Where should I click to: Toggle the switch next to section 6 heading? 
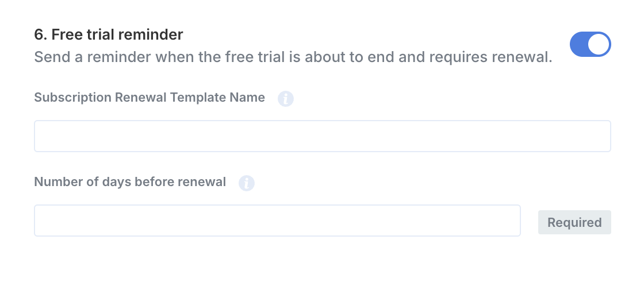pyautogui.click(x=590, y=45)
